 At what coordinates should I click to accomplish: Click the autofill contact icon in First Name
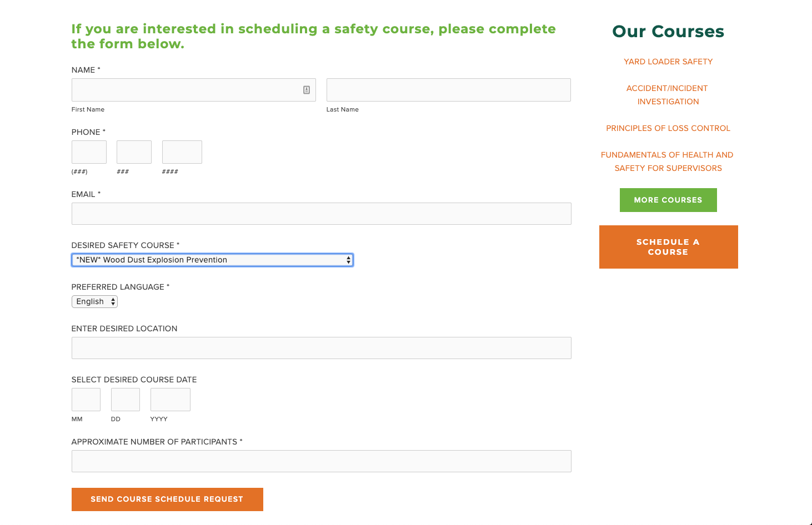point(307,90)
